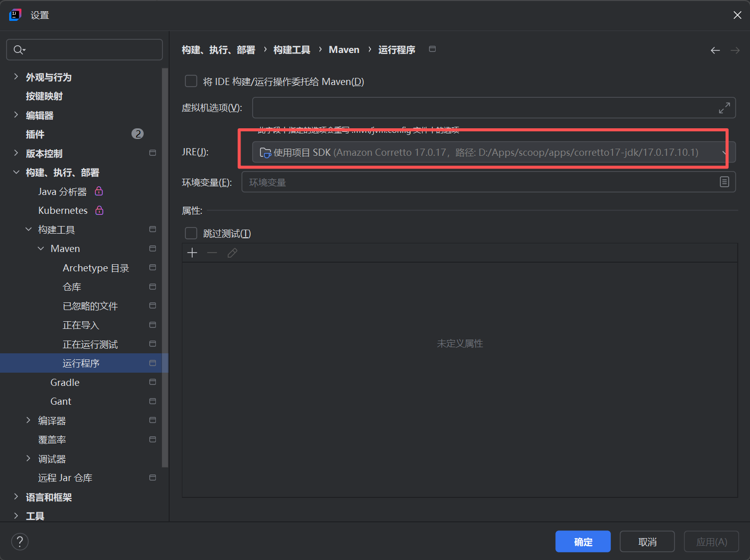This screenshot has height=560, width=750.
Task: Expand the 编译器 tree node
Action: [x=29, y=421]
